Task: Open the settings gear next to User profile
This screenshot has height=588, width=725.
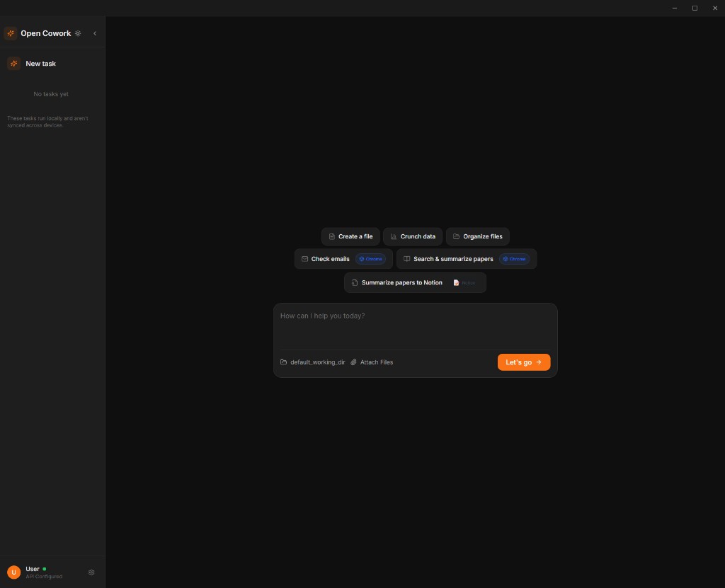Action: pyautogui.click(x=91, y=572)
